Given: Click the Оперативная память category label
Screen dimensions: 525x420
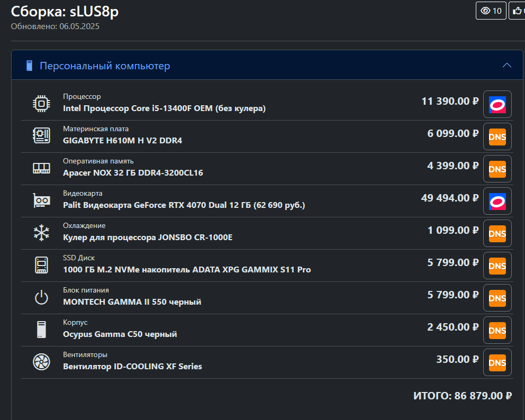Looking at the screenshot, I should [98, 161].
